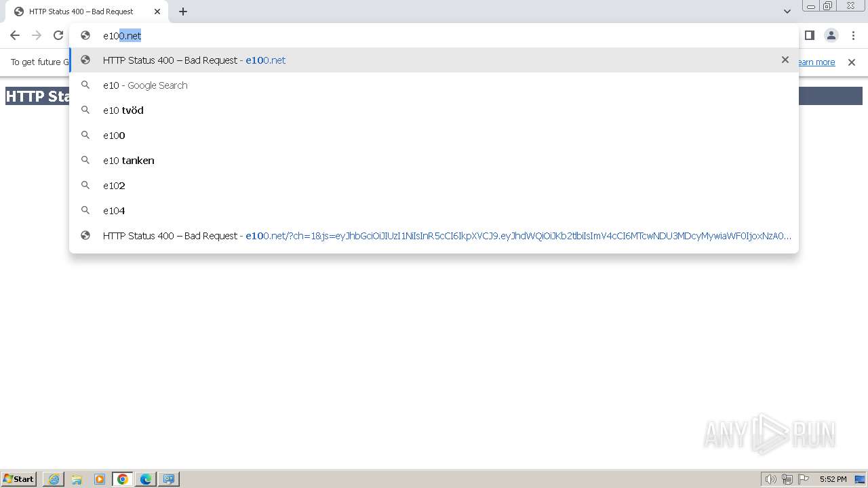Minimize the Chrome window
This screenshot has width=868, height=488.
pyautogui.click(x=811, y=6)
